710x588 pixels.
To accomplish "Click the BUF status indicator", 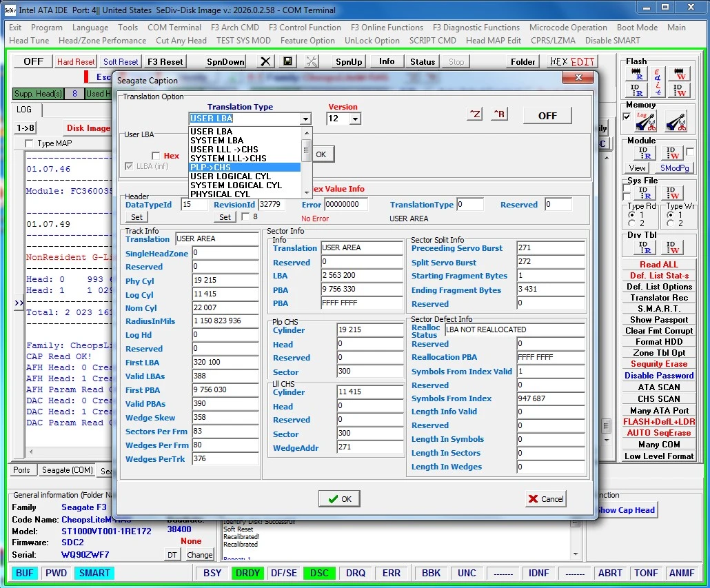I will [x=24, y=573].
